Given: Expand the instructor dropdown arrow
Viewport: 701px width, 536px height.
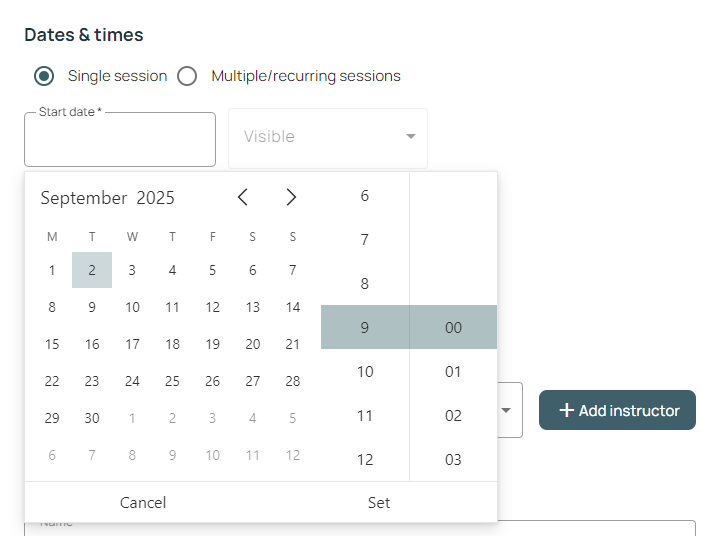Looking at the screenshot, I should click(506, 410).
